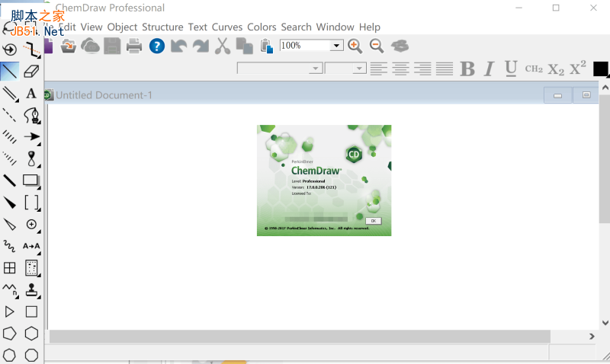Select the Text tool

coord(31,93)
